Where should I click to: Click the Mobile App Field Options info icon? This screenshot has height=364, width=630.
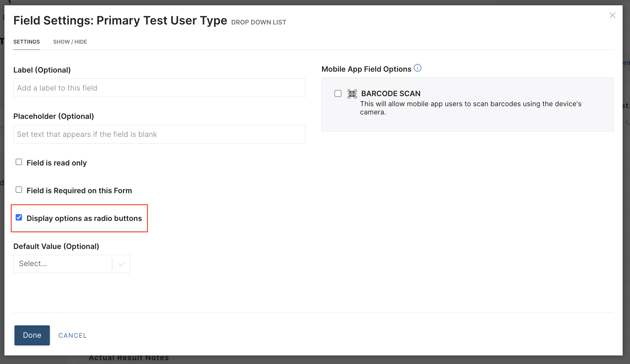click(417, 68)
